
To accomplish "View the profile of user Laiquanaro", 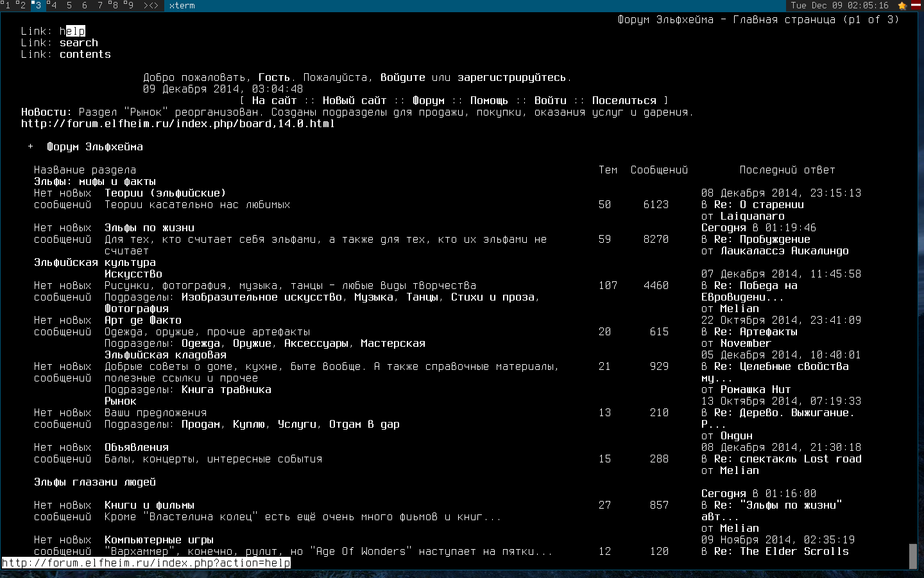I will pos(753,216).
